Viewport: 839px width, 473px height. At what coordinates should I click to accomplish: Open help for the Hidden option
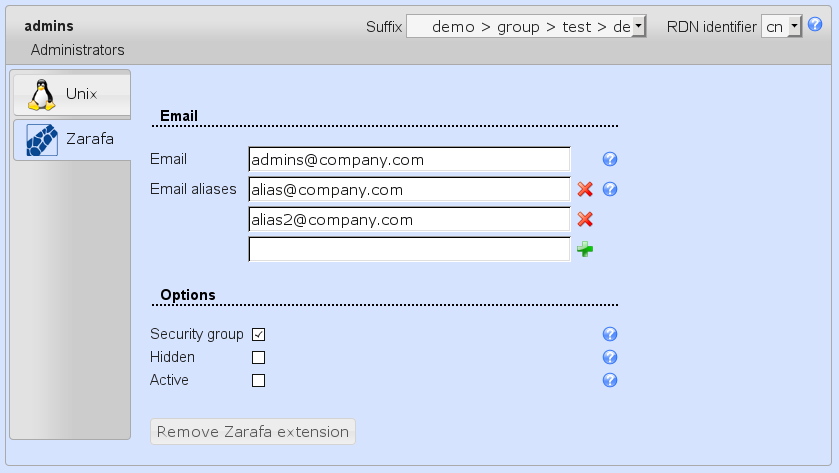coord(609,357)
